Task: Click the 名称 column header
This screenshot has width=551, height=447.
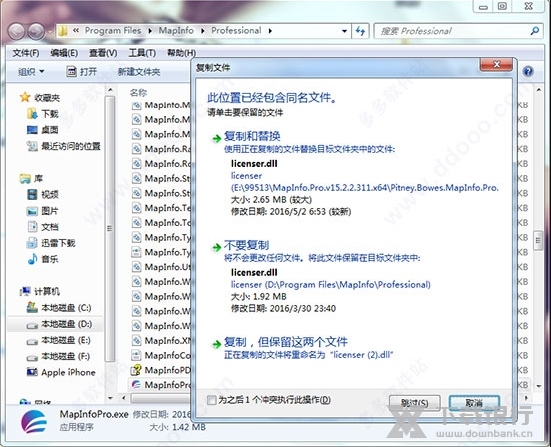Action: point(138,92)
